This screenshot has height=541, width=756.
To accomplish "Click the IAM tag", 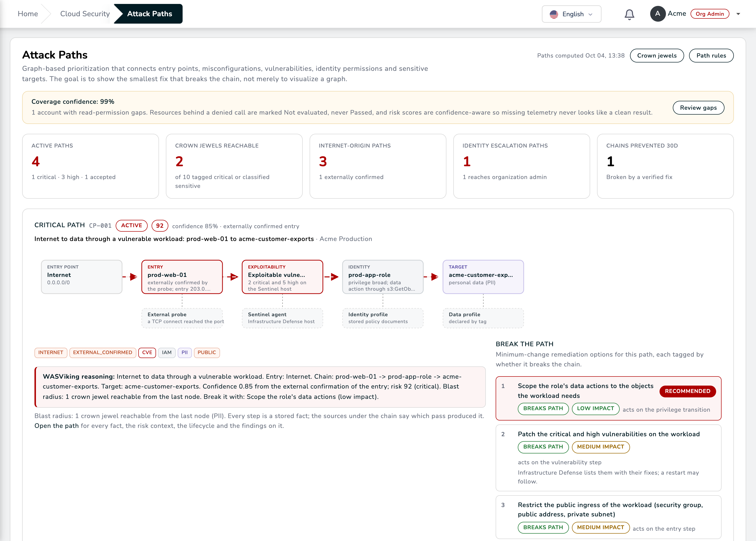I will coord(167,352).
